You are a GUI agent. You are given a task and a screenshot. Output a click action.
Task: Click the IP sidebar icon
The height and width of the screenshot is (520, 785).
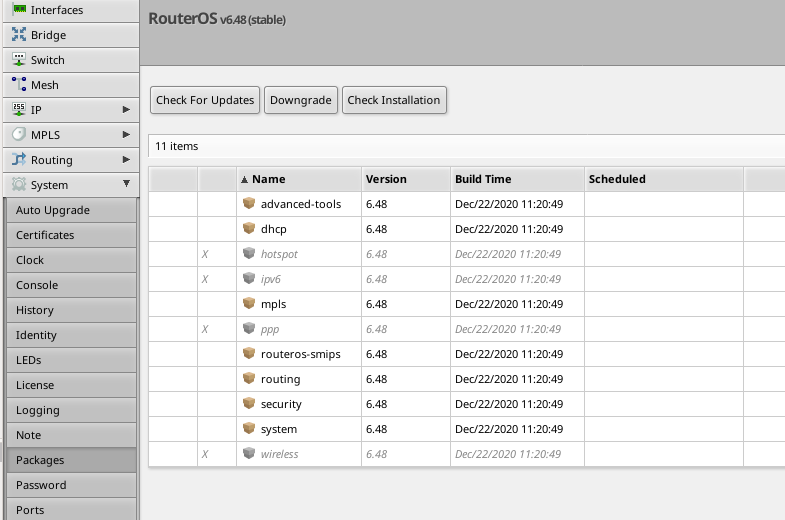(19, 109)
